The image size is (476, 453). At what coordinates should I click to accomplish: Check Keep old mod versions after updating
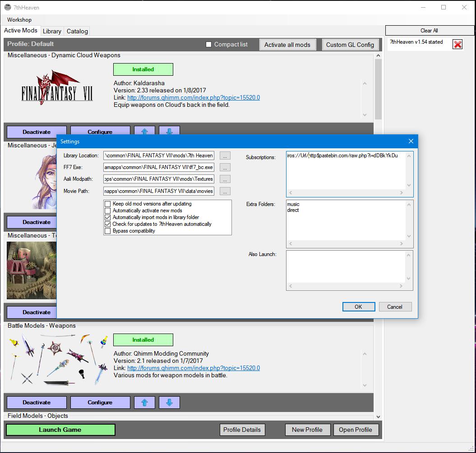[x=107, y=204]
